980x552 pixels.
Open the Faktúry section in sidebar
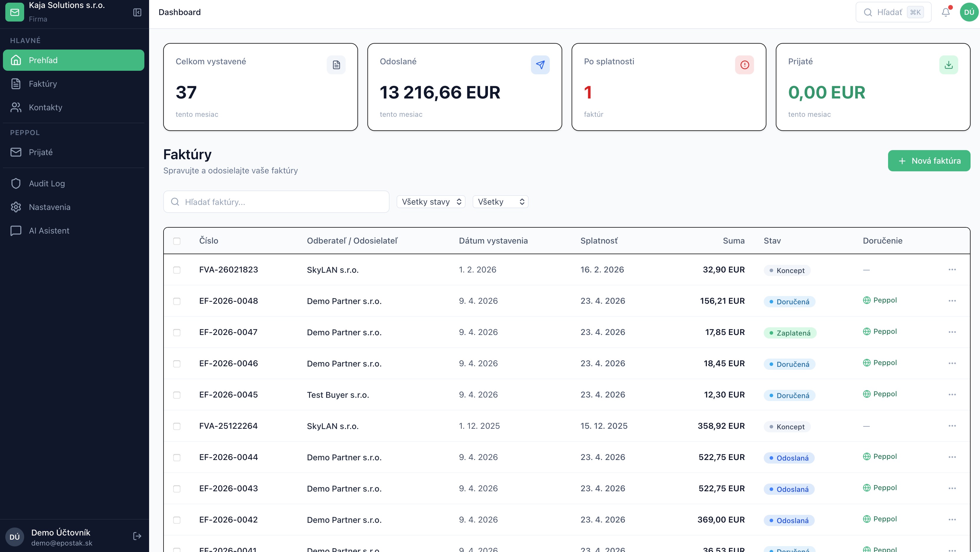43,84
